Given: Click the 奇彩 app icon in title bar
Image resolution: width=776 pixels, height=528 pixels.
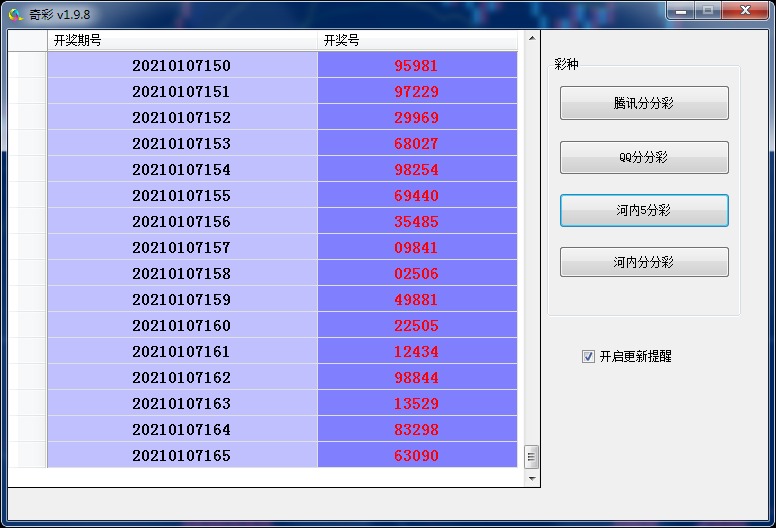Looking at the screenshot, I should click(x=15, y=13).
